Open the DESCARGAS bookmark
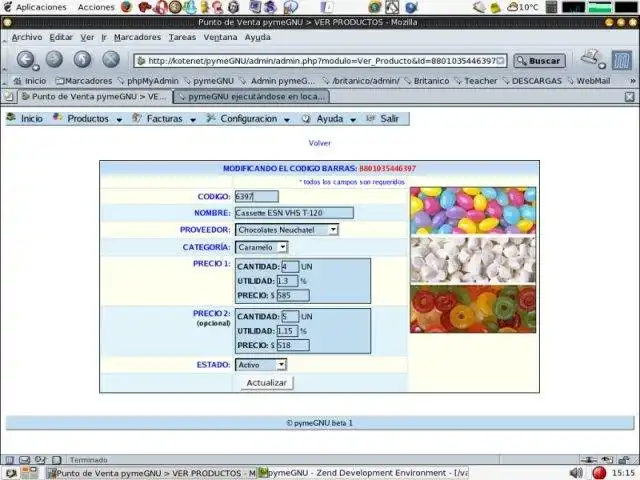Image resolution: width=640 pixels, height=480 pixels. coord(532,81)
